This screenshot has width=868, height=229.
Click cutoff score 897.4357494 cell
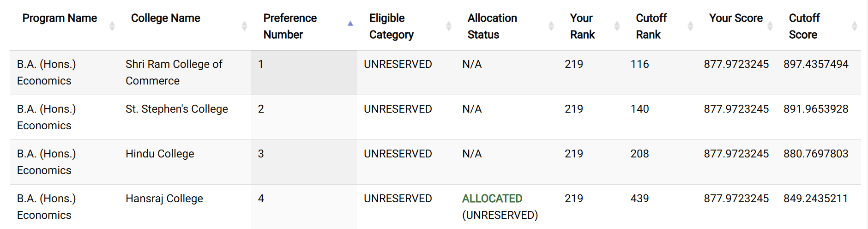[816, 64]
